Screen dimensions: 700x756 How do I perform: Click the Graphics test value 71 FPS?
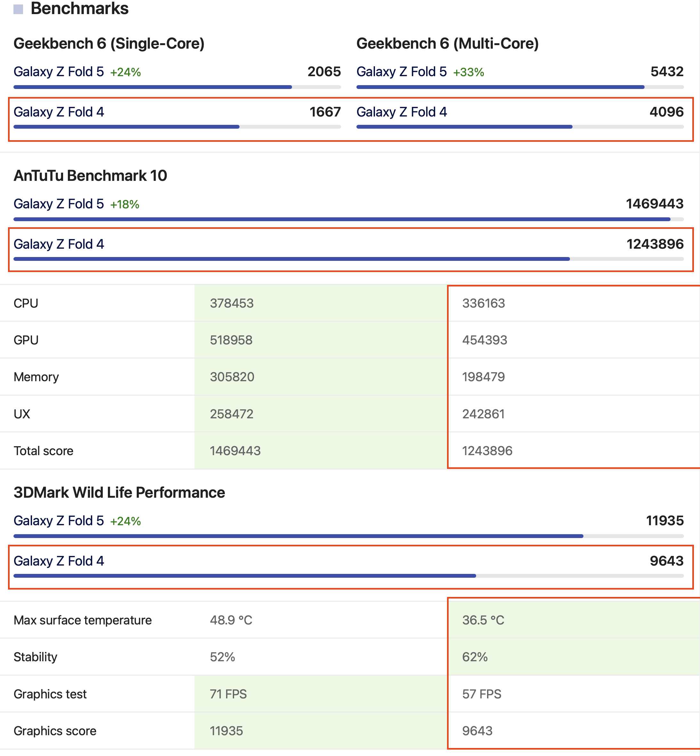click(x=228, y=694)
